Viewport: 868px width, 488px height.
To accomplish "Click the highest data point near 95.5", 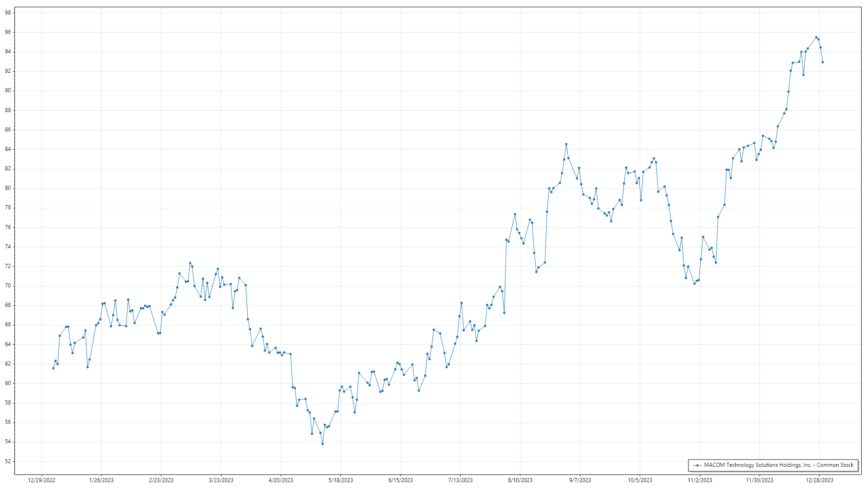I will click(x=816, y=38).
